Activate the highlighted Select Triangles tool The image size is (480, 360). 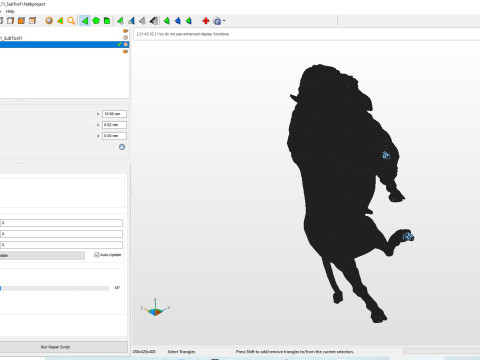(x=85, y=21)
